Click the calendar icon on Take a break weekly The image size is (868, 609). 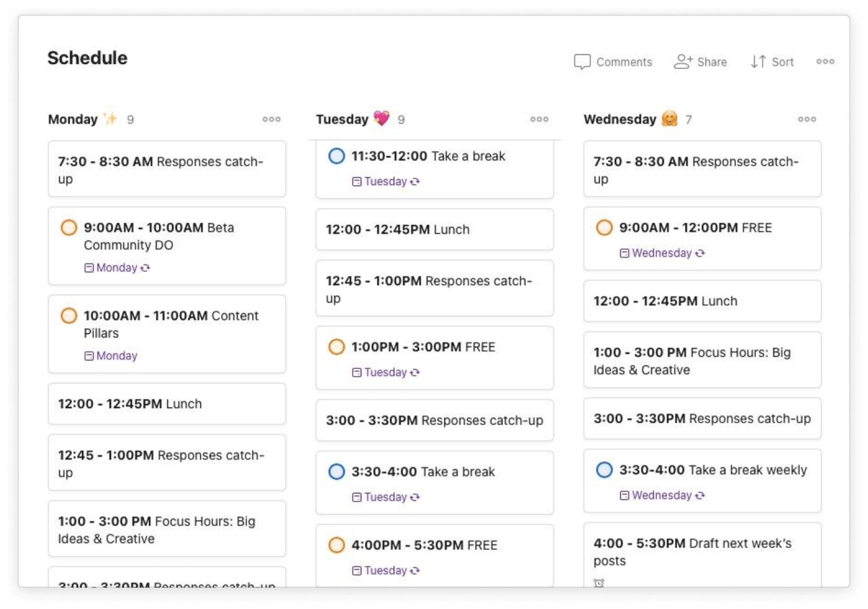pos(625,496)
